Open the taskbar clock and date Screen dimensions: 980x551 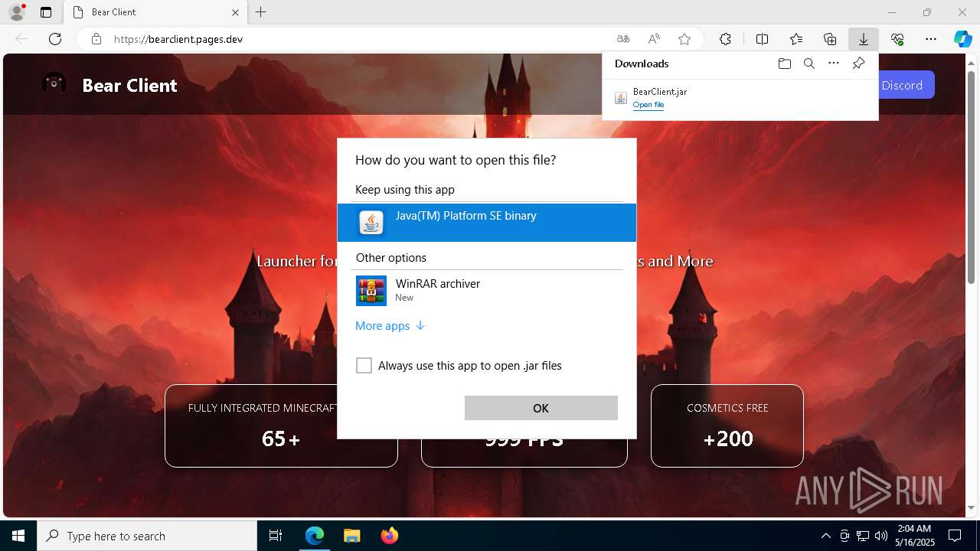tap(914, 536)
